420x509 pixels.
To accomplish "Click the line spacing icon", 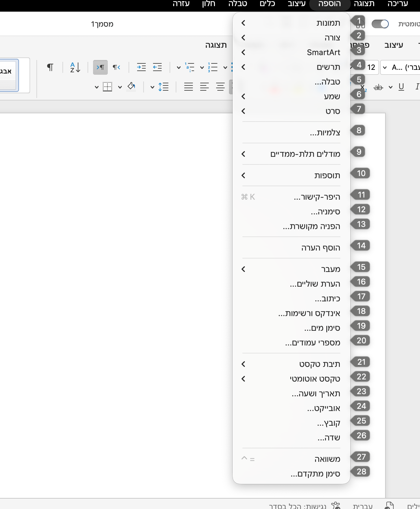I will 163,87.
